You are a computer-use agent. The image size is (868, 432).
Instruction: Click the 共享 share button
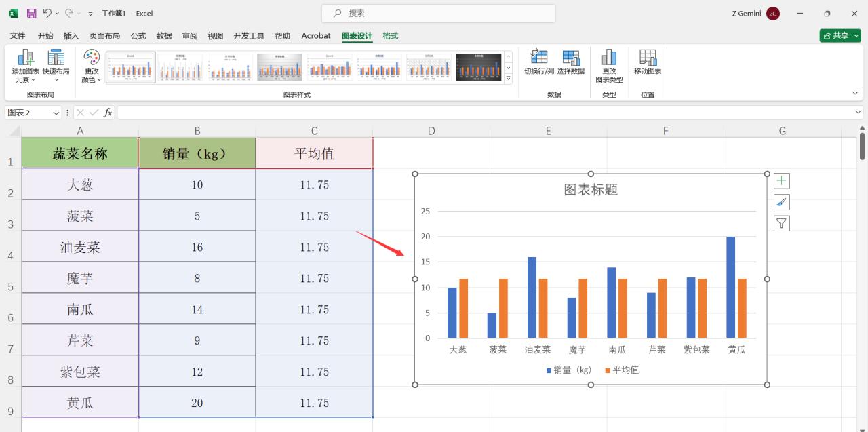[x=840, y=36]
